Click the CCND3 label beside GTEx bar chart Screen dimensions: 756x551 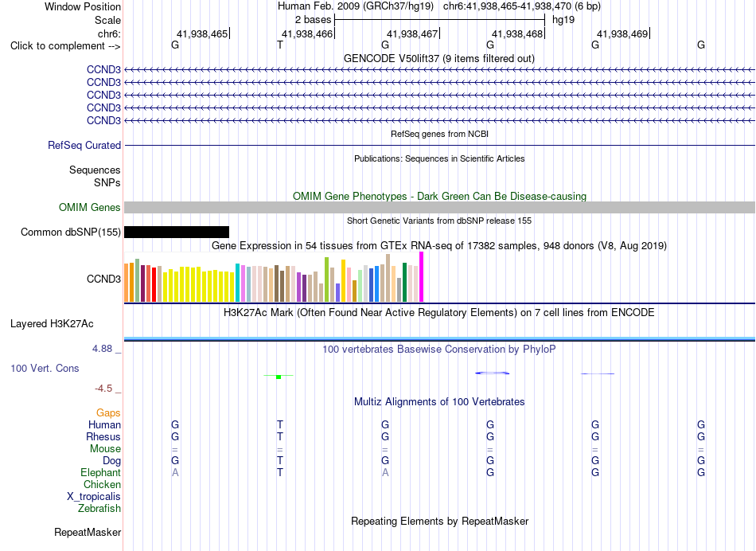coord(103,279)
